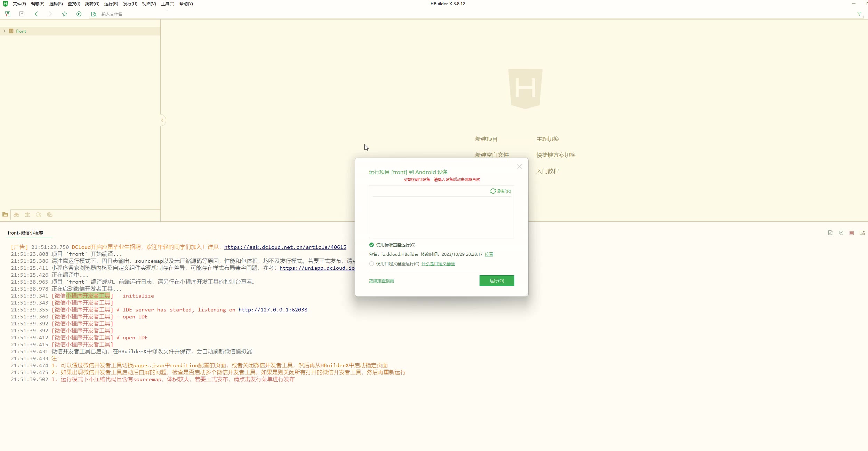Click the 21:51:39.412 '√ open IDE' console line

click(79, 338)
